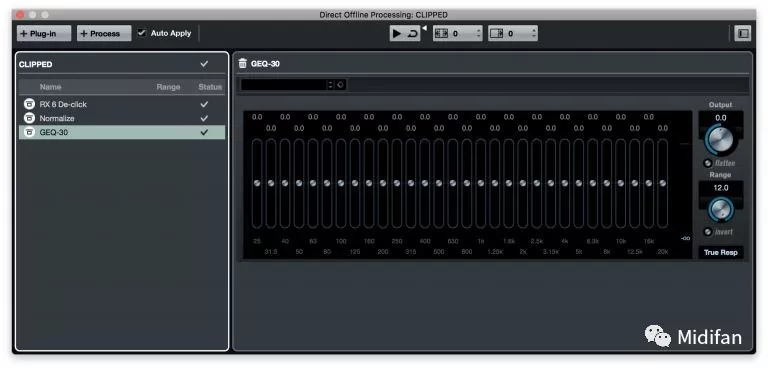Click the 63 Hz band slider handle
Viewport: 768px width, 369px height.
click(312, 183)
